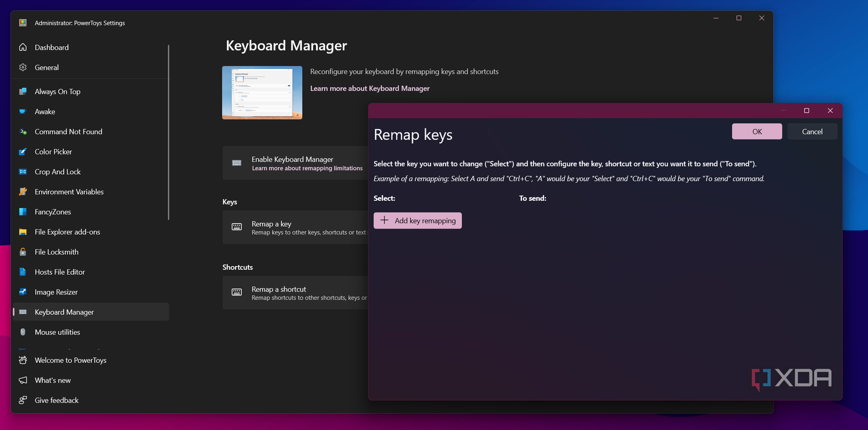
Task: Go to General settings
Action: coord(91,68)
